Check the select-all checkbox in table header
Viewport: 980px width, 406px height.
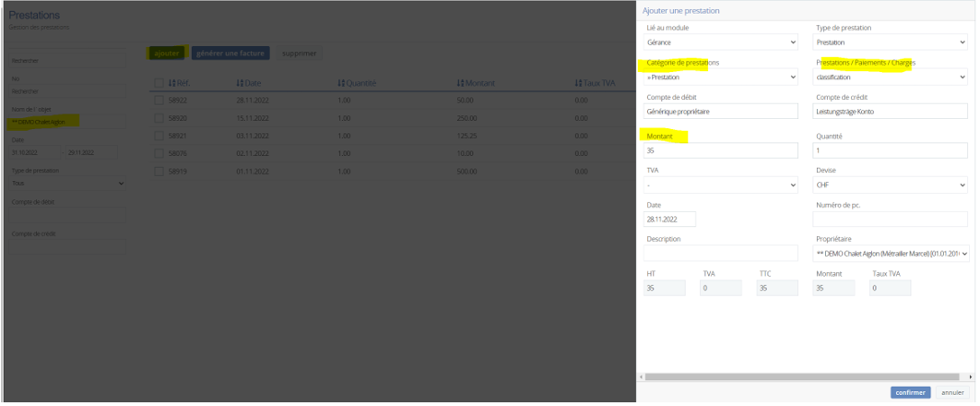coord(159,84)
